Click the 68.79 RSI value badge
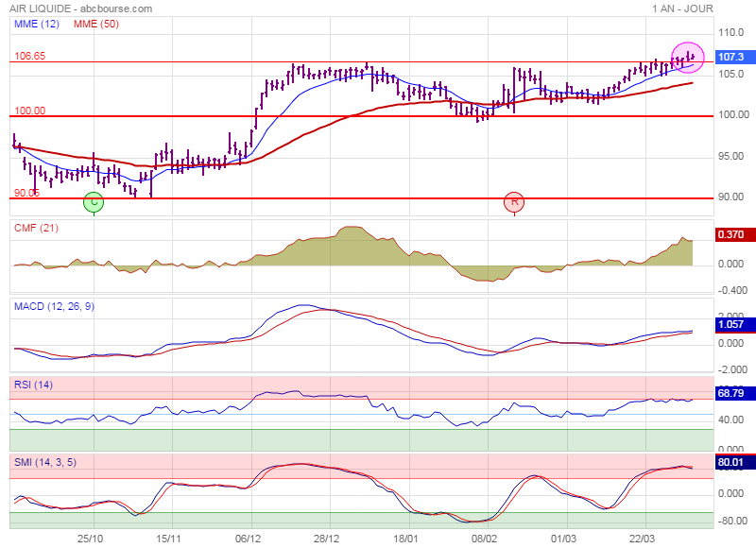 (x=730, y=391)
